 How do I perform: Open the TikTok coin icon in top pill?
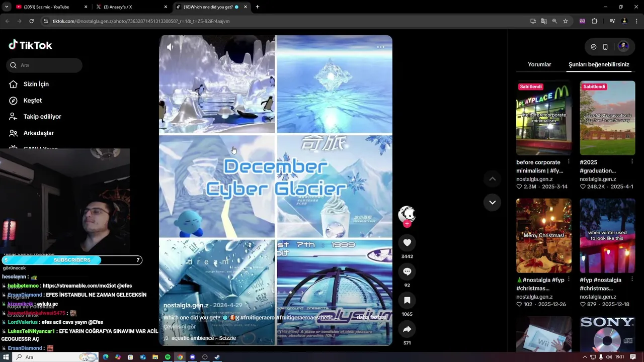594,47
